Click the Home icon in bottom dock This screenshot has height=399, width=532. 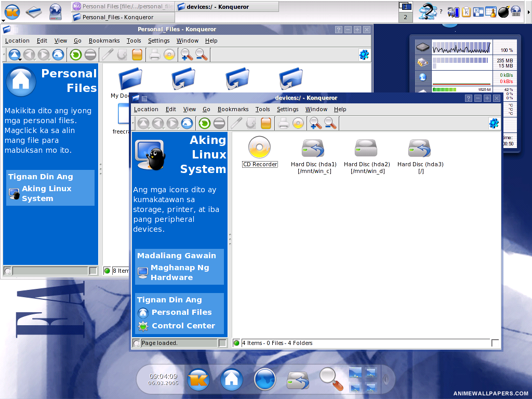(x=231, y=379)
